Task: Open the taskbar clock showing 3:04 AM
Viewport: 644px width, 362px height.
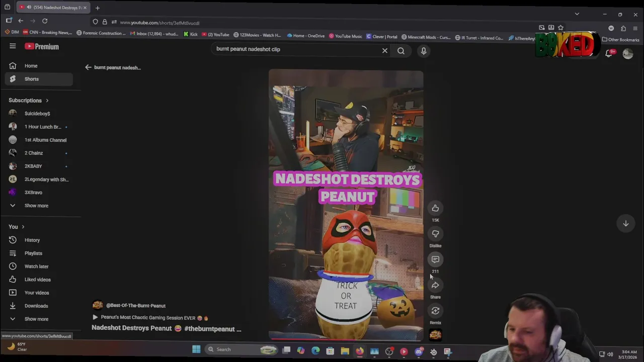Action: (x=629, y=354)
